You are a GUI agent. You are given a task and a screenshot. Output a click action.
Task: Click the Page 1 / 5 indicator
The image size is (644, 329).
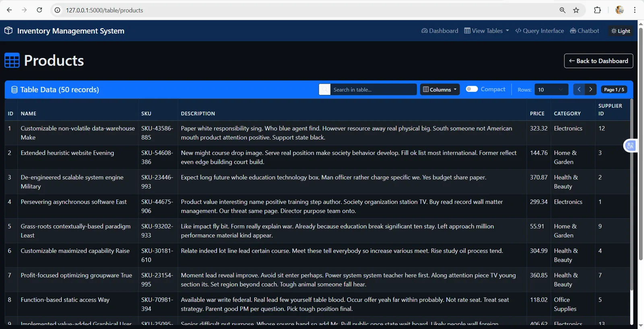[614, 89]
